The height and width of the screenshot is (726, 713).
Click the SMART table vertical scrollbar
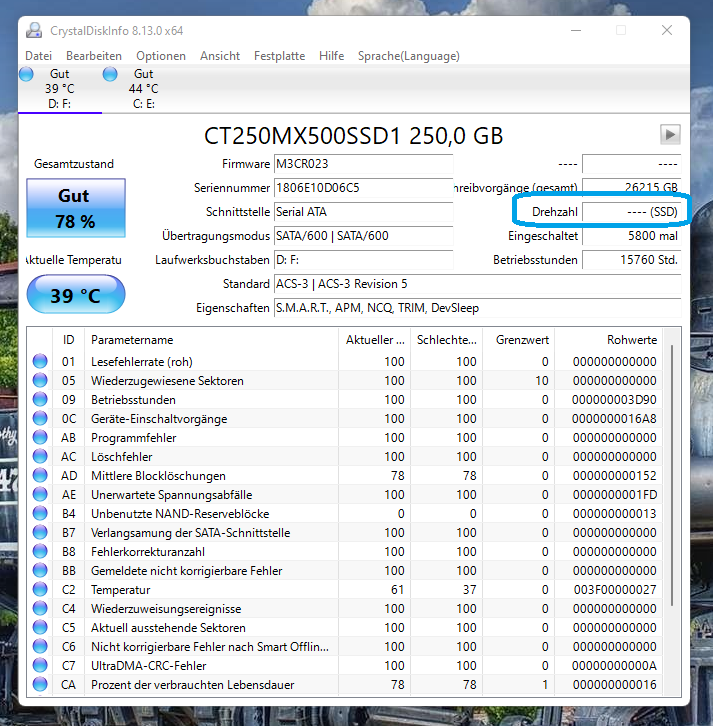(672, 475)
